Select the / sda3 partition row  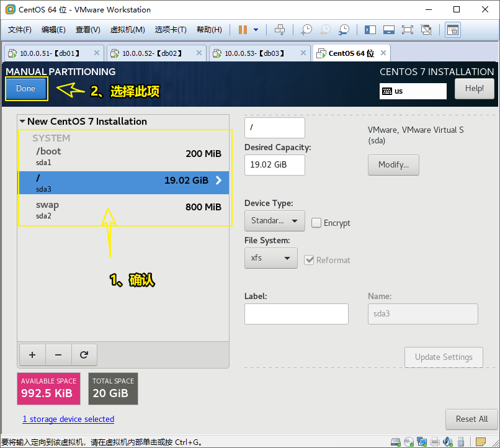[x=123, y=182]
